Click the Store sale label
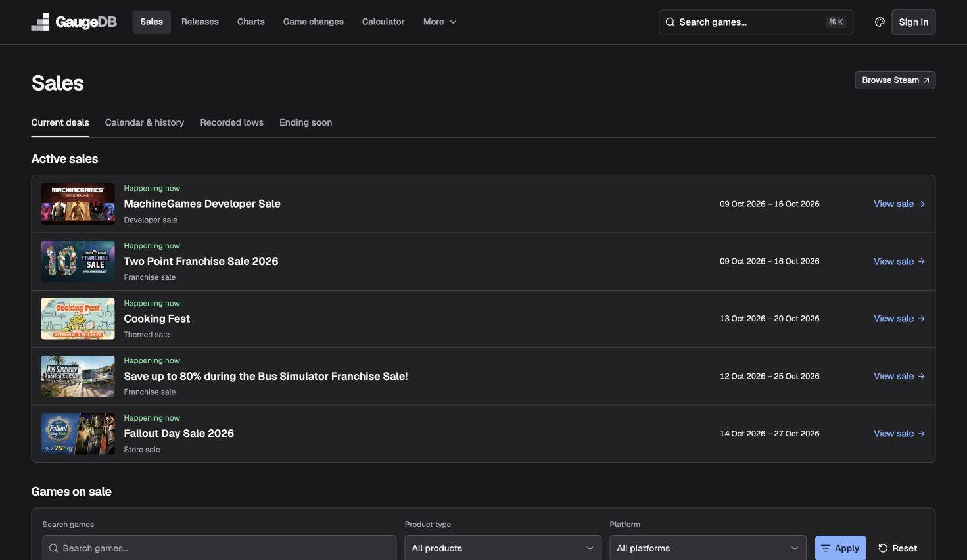This screenshot has height=560, width=967. pyautogui.click(x=142, y=450)
